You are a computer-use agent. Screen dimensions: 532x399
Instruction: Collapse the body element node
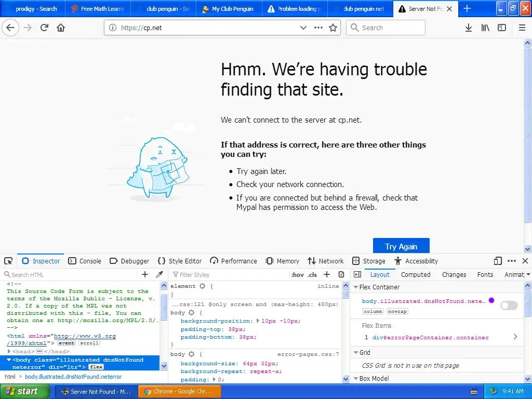[9, 360]
